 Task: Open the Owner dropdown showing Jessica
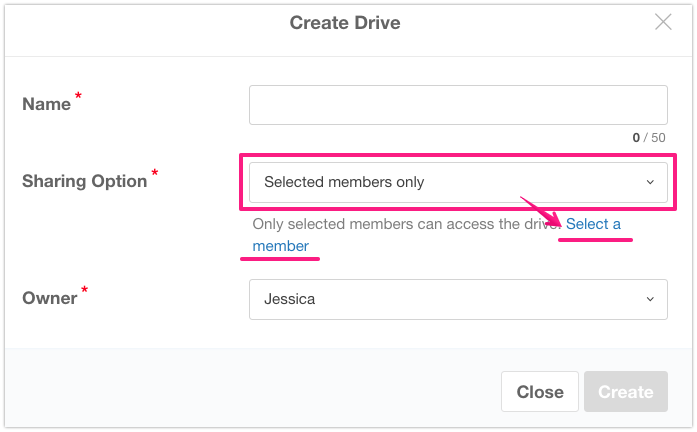[457, 299]
